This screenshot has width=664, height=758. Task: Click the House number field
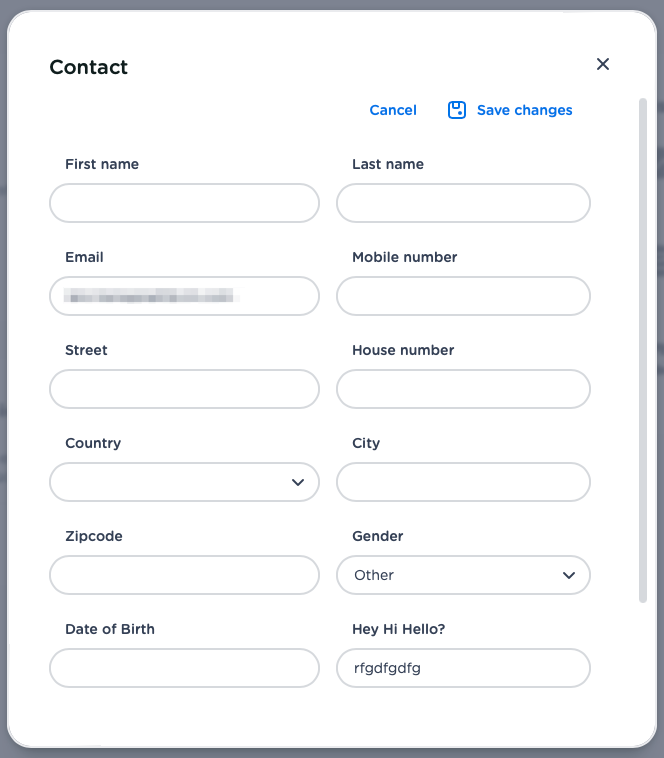coord(463,389)
